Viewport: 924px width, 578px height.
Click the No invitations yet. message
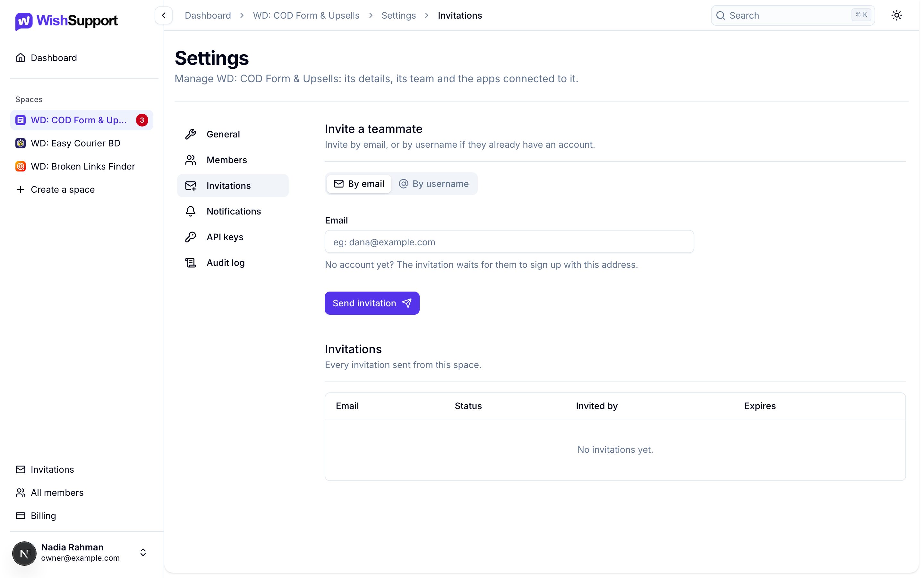(x=615, y=450)
